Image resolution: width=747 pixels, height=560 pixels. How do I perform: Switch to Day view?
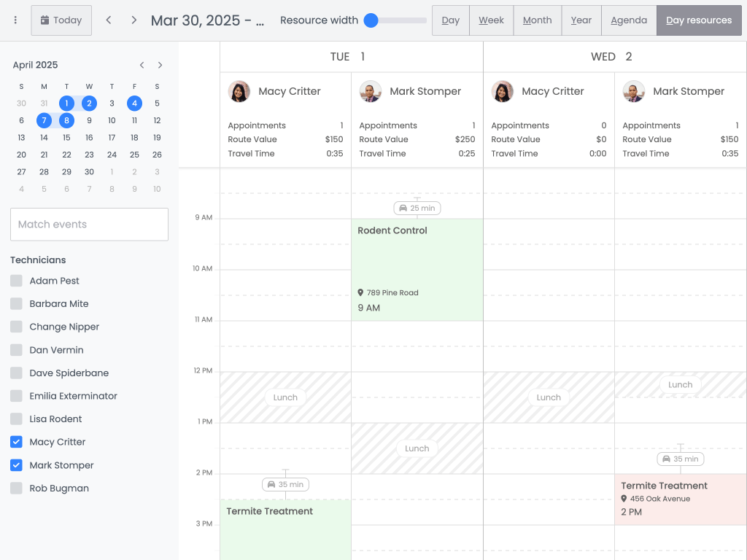(x=451, y=20)
